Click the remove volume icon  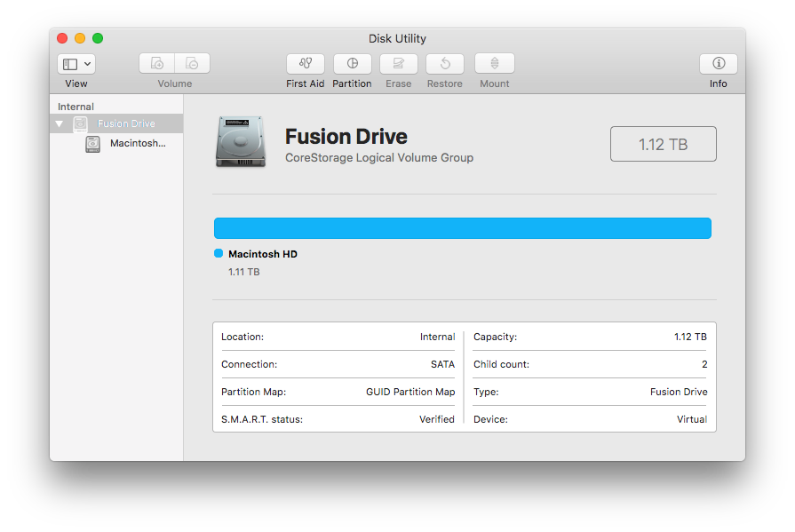pos(192,64)
